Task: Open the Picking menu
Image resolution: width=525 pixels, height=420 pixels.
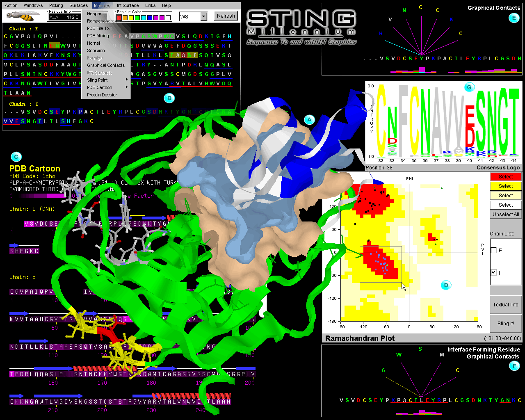Action: [x=56, y=5]
